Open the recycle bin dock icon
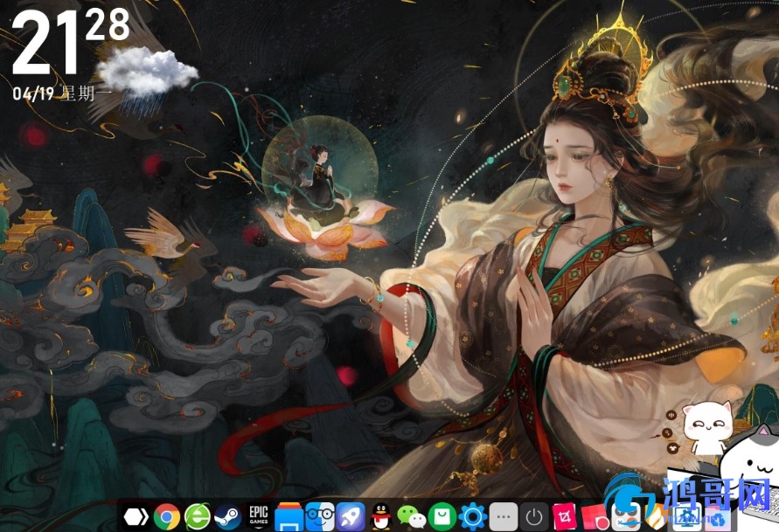This screenshot has height=532, width=779. (x=718, y=516)
